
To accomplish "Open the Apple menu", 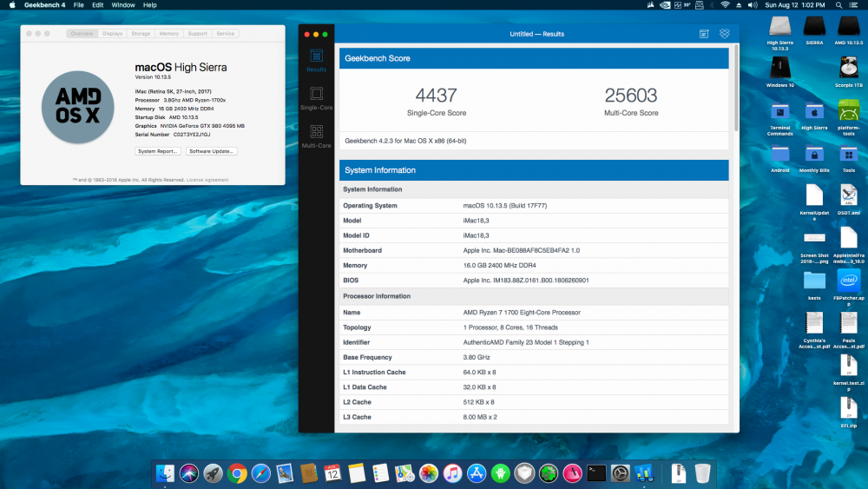I will tap(11, 5).
